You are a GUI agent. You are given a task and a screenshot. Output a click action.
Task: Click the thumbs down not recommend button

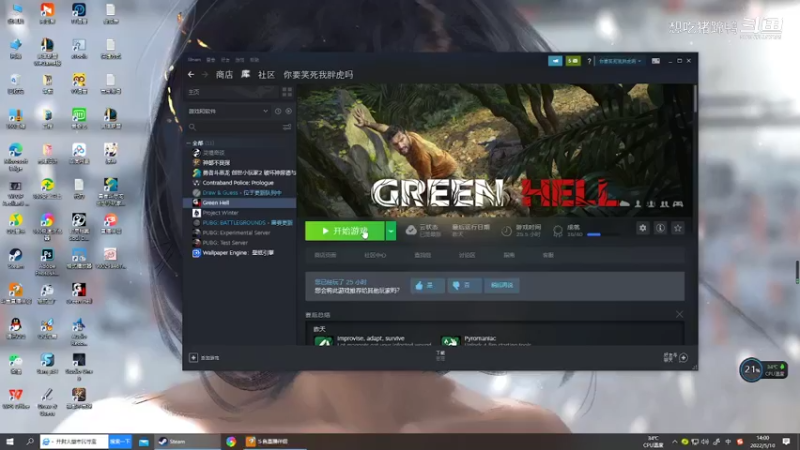coord(464,285)
